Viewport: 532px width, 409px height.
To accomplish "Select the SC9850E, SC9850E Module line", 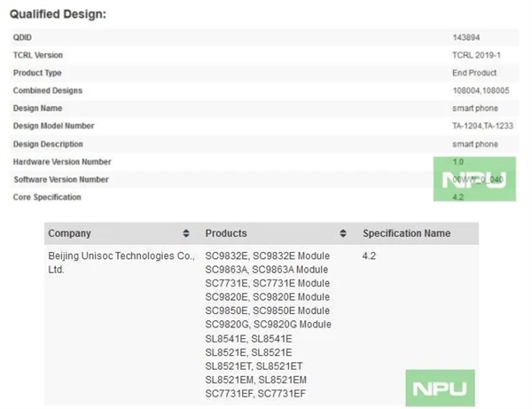I will point(268,311).
